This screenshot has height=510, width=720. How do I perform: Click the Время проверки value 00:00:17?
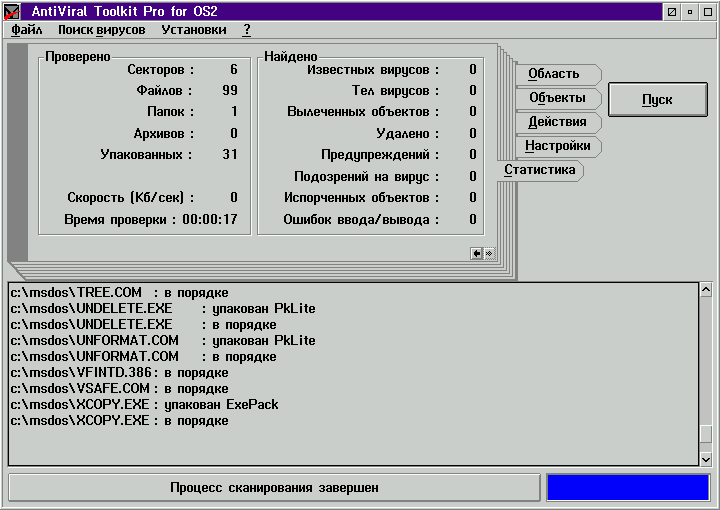point(210,219)
